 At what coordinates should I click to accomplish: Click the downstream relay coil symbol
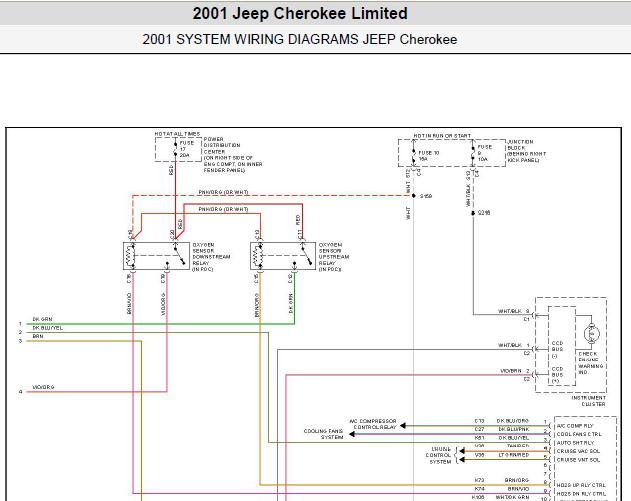click(129, 256)
